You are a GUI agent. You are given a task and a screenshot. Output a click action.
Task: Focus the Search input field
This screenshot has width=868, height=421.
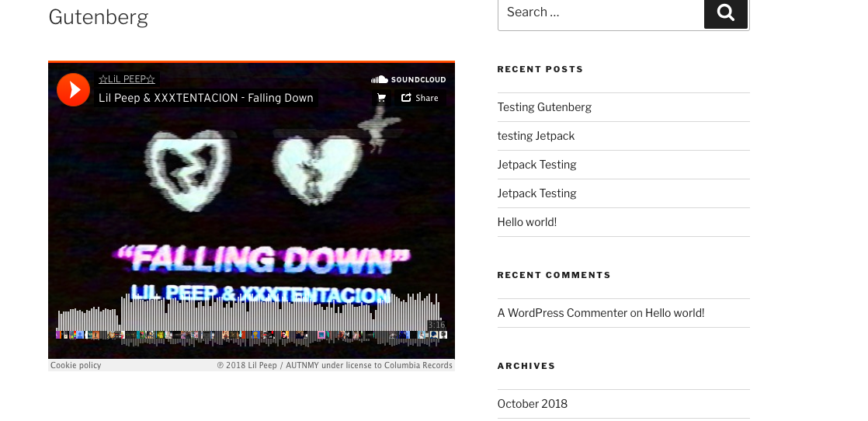tap(601, 12)
